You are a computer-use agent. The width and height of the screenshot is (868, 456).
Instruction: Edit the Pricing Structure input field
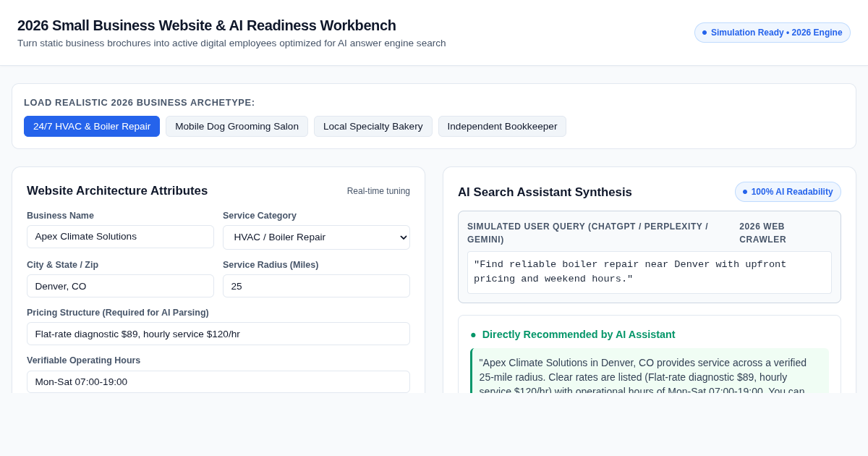[218, 334]
